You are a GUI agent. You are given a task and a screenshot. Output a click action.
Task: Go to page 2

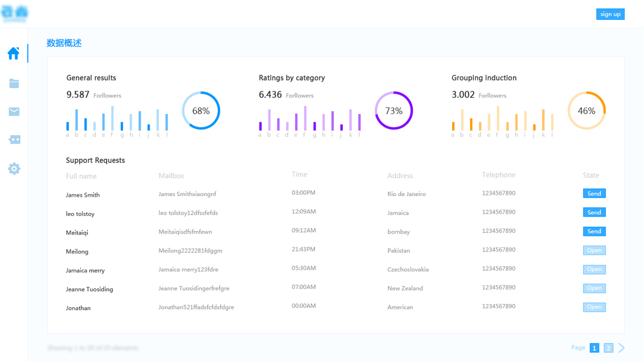point(608,348)
